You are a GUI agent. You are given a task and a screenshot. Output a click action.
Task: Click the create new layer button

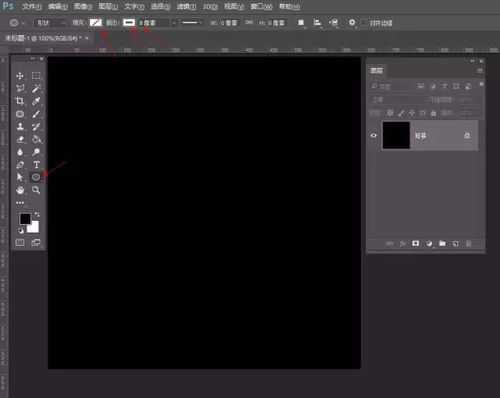[x=455, y=244]
